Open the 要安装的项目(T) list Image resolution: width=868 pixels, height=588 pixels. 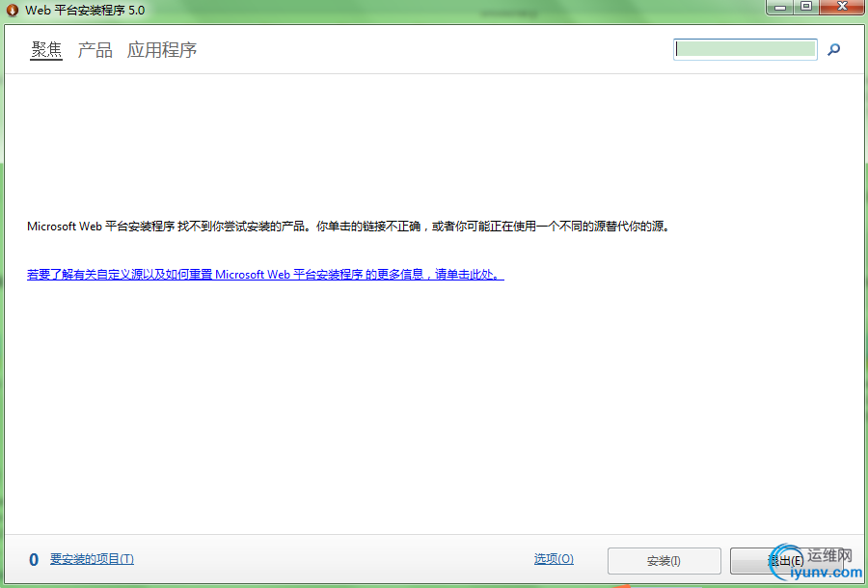[93, 558]
